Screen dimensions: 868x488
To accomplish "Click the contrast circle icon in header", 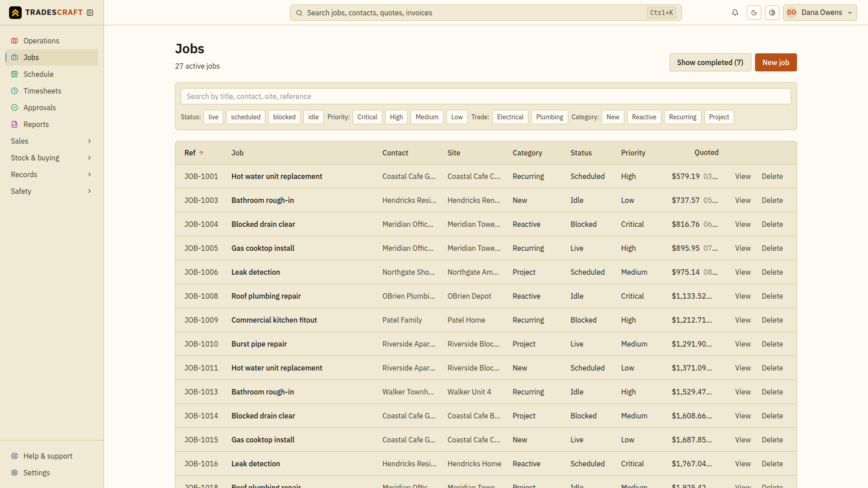I will [772, 13].
